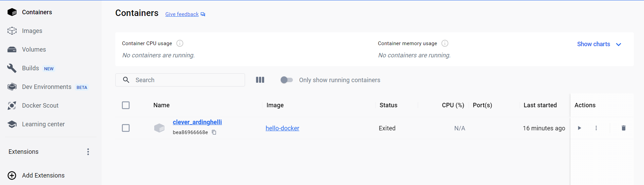Expand charts with the chevron arrow
The image size is (644, 185).
(x=619, y=44)
